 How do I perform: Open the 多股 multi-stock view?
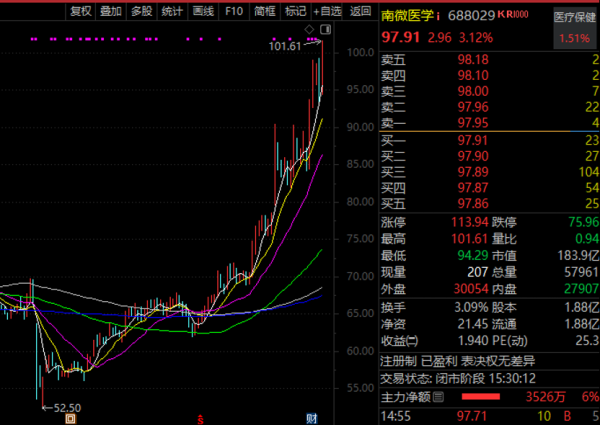click(142, 11)
